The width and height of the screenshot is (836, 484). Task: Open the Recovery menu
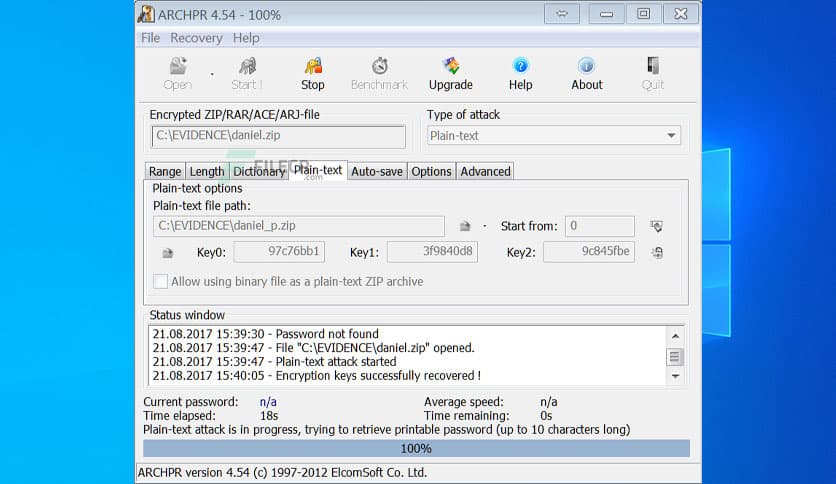(196, 38)
